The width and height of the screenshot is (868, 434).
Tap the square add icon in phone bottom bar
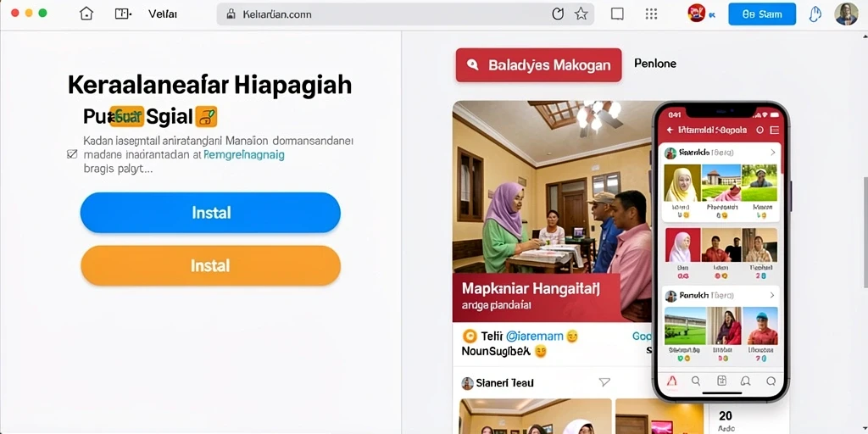coord(721,381)
